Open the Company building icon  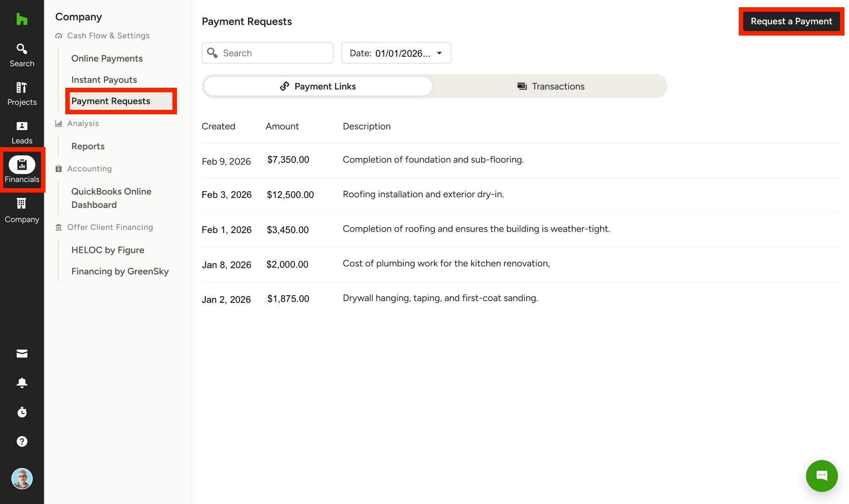[x=22, y=203]
